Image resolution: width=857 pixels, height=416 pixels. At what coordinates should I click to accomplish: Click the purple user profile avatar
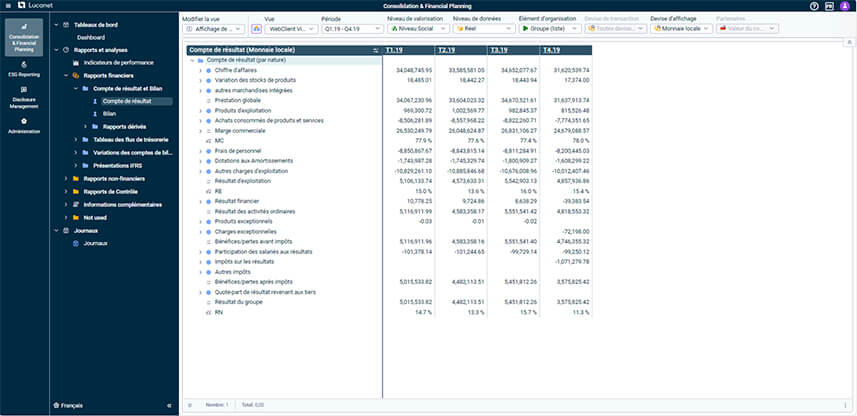point(844,5)
